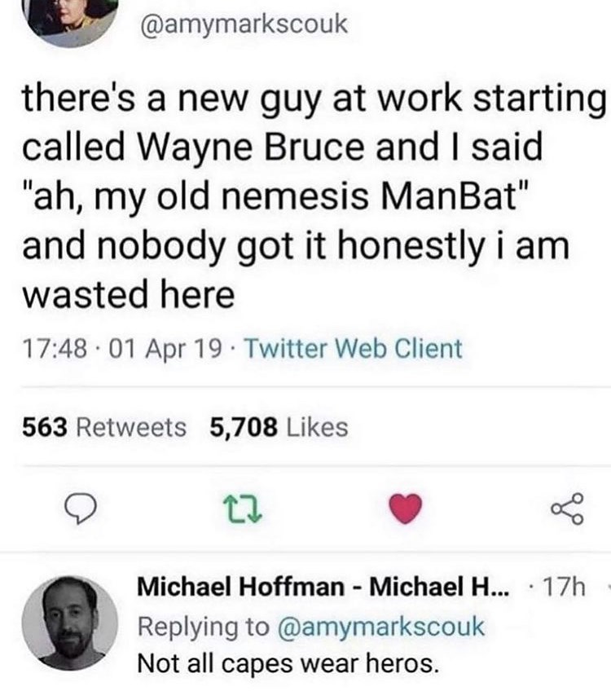View Michael Hoffman's profile avatar
This screenshot has height=700, width=611.
click(x=69, y=623)
